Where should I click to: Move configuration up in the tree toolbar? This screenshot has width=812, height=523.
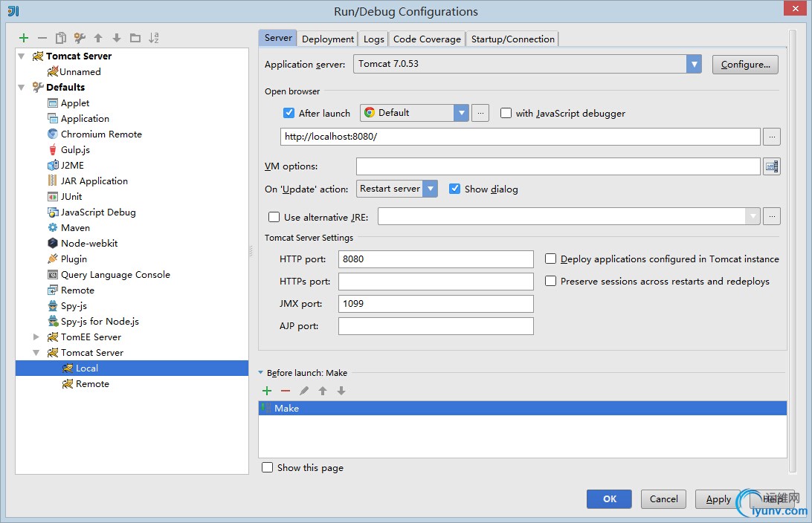[98, 38]
